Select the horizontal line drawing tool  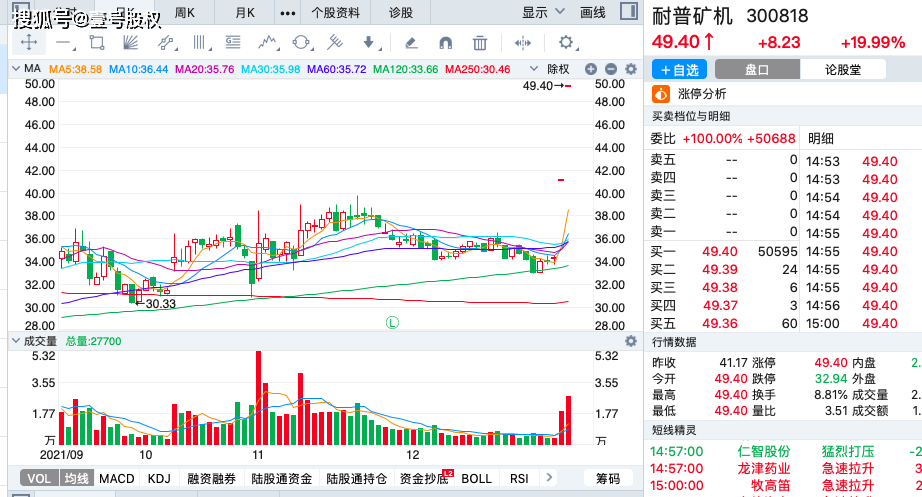coord(64,42)
